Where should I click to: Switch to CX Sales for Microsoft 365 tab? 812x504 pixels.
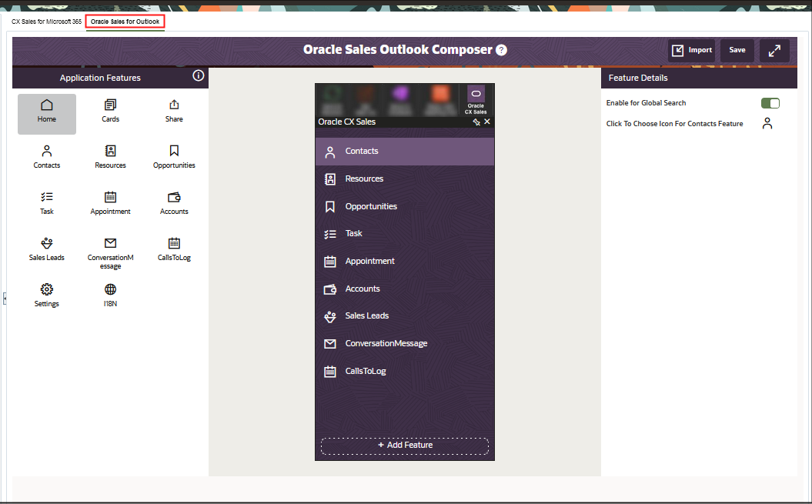[x=47, y=22]
